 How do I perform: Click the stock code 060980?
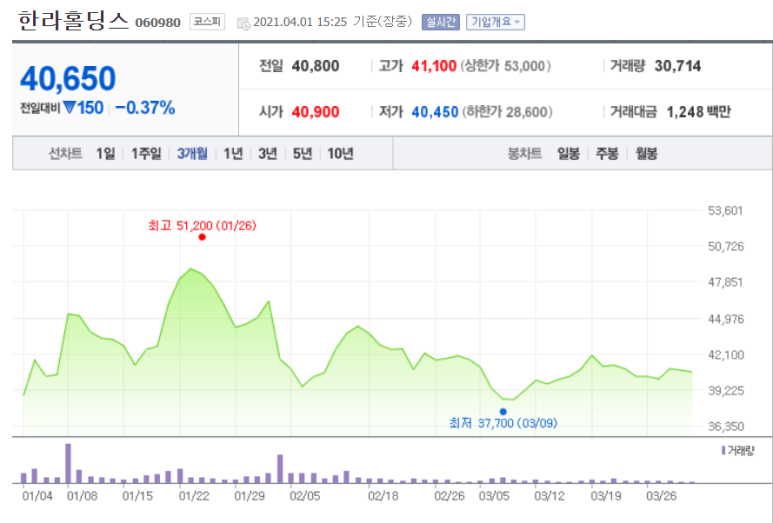[x=158, y=23]
